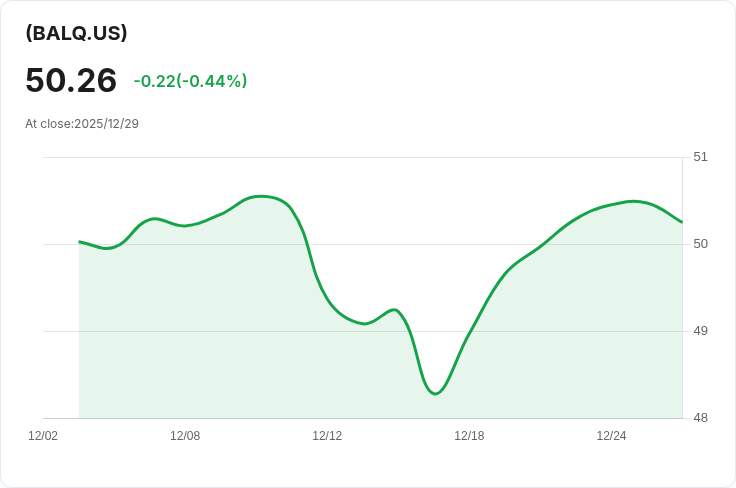Image resolution: width=736 pixels, height=488 pixels.
Task: Click the right end of the price line
Action: pos(682,222)
